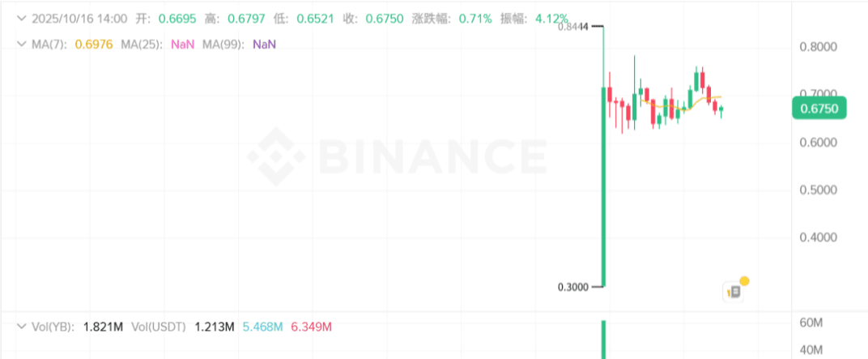Collapse the Vol(YB) indicator chevron
The height and width of the screenshot is (359, 868).
point(21,327)
